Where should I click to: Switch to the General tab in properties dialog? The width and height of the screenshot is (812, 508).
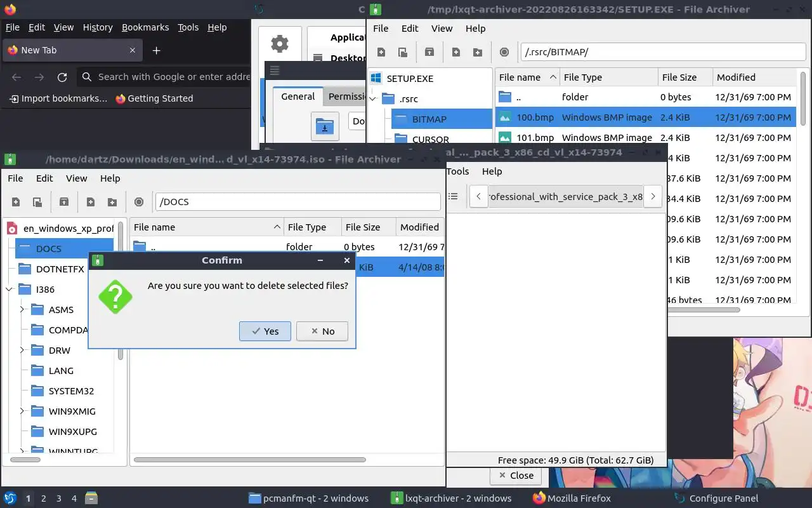click(298, 97)
